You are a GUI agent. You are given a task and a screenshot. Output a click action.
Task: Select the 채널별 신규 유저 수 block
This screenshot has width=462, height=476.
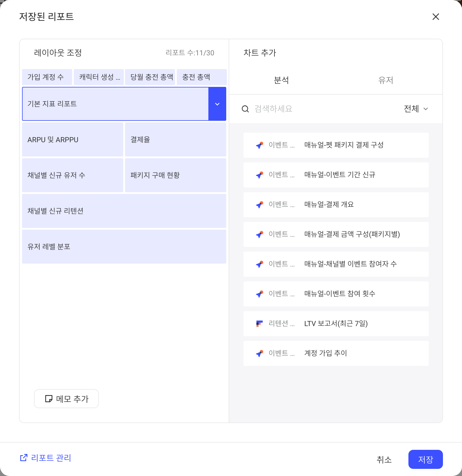[x=73, y=175]
